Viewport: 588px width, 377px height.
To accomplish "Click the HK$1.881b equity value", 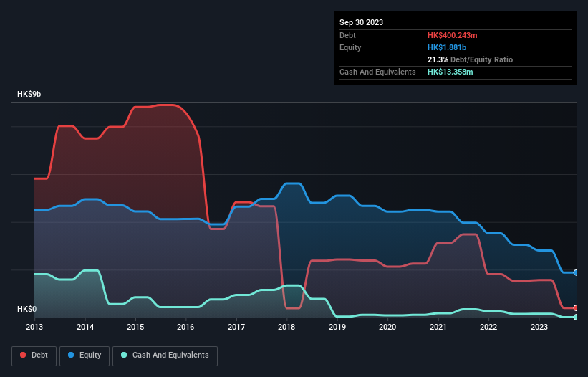I will click(447, 47).
